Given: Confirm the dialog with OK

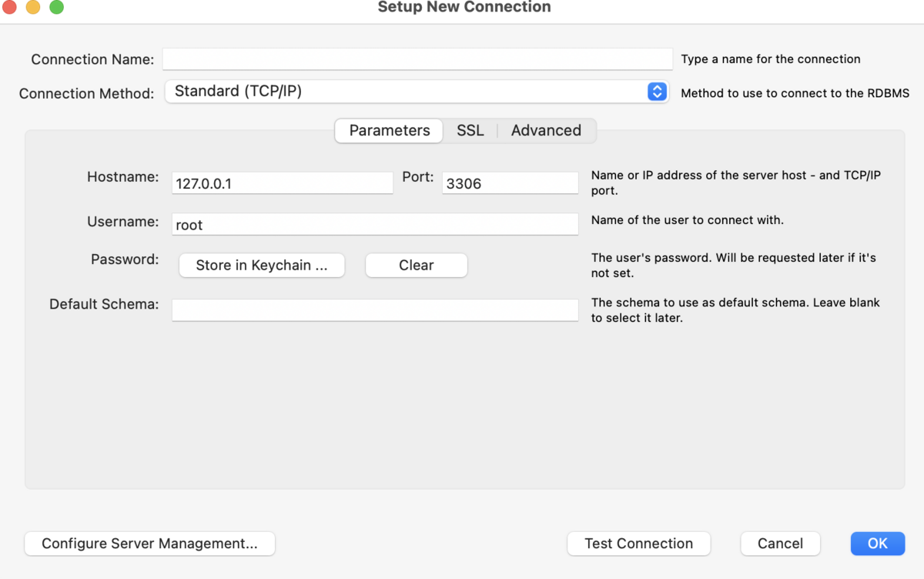Looking at the screenshot, I should point(877,544).
